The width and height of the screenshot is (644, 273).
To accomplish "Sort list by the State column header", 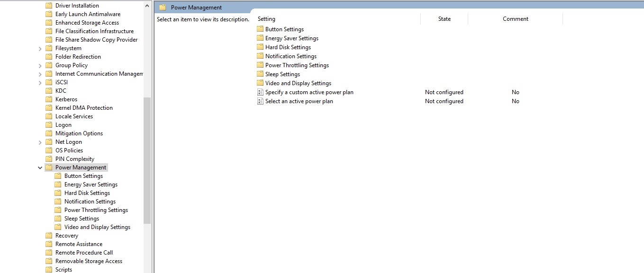I will click(444, 19).
